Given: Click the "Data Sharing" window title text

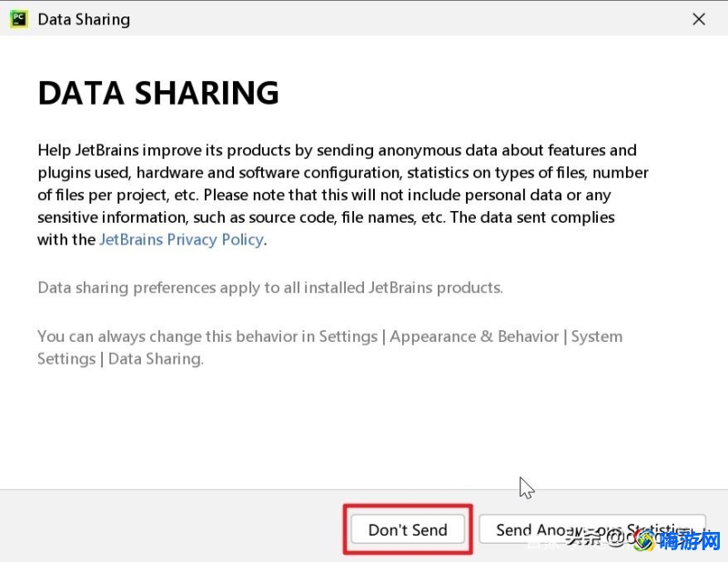Looking at the screenshot, I should pos(84,19).
